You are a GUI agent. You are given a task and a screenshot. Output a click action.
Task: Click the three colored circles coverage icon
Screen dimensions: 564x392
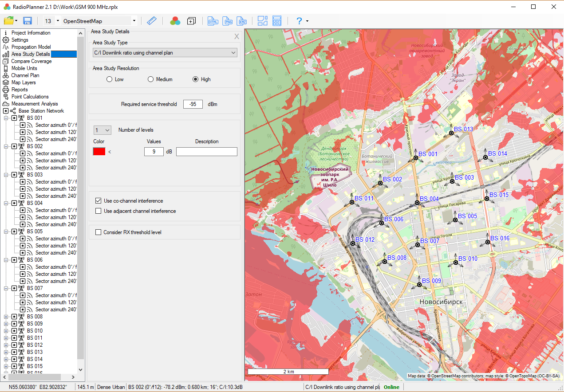(175, 21)
